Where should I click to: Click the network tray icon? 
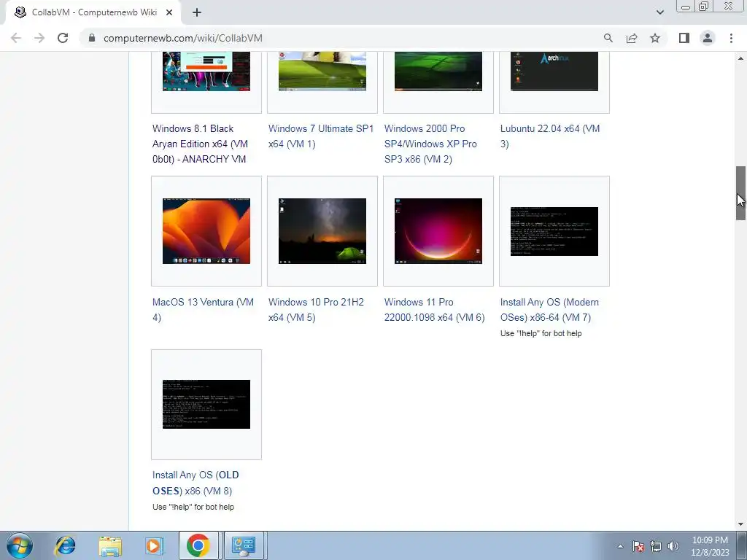(656, 546)
